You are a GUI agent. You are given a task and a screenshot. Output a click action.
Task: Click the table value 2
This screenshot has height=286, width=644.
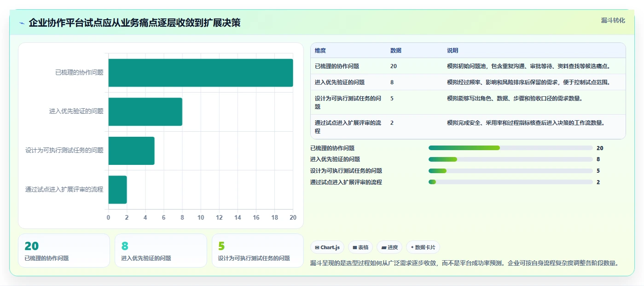point(392,123)
